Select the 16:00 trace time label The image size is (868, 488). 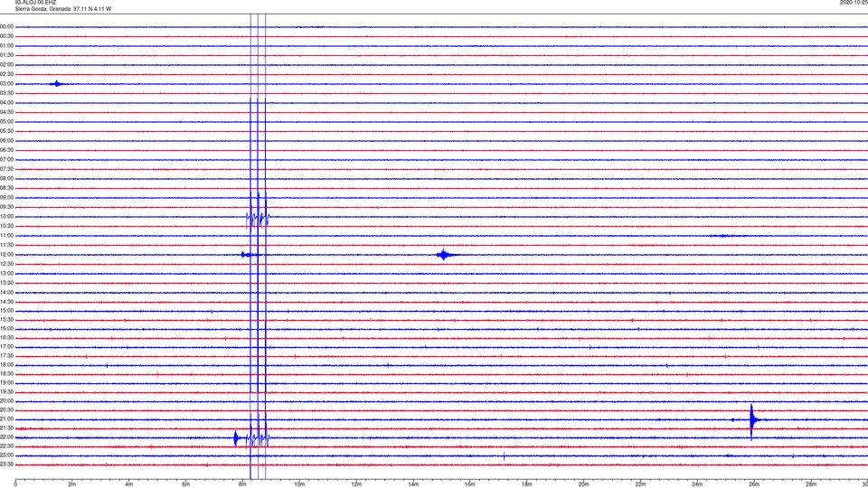(6, 329)
